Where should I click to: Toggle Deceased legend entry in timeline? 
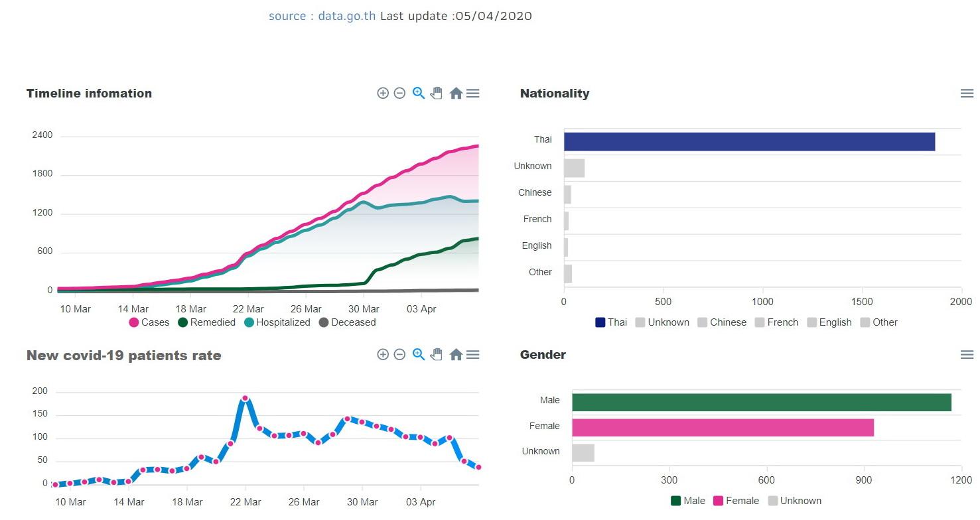coord(348,322)
